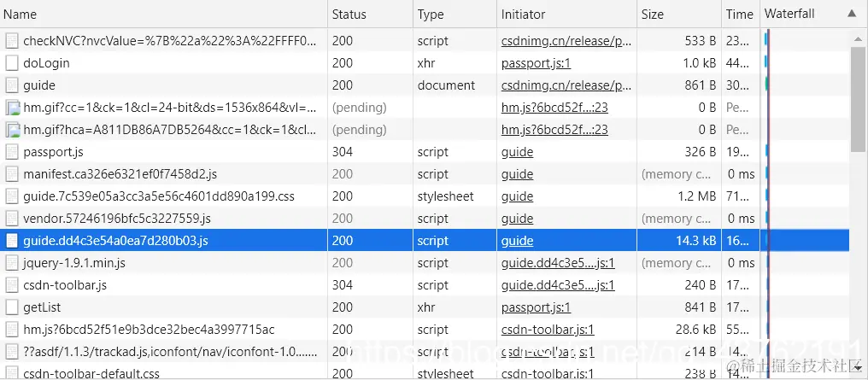Click the file icon beside checkNVC request
Screen dimensions: 868x380
pyautogui.click(x=12, y=41)
